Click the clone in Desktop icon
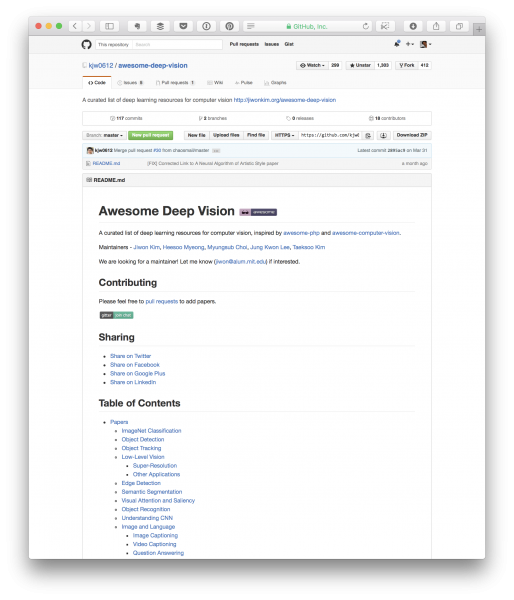The image size is (514, 600). pyautogui.click(x=383, y=135)
